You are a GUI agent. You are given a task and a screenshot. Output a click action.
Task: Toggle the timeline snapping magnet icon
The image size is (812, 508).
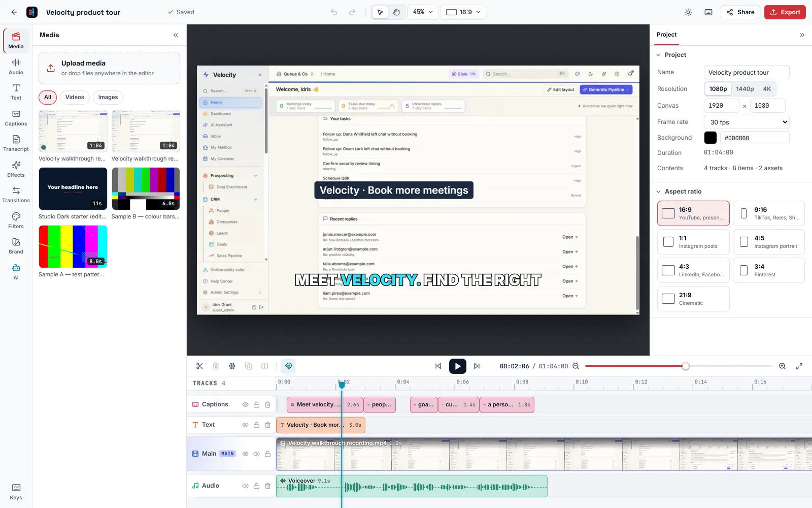point(288,366)
